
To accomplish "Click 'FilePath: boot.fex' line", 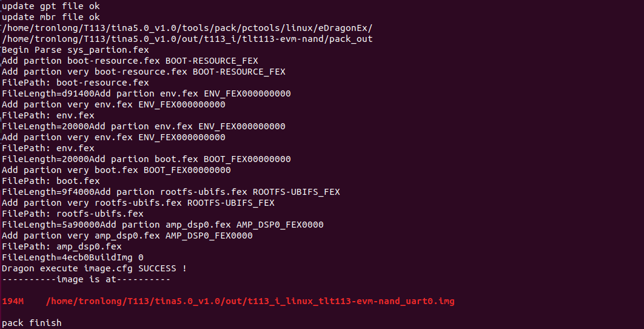I will pyautogui.click(x=50, y=181).
